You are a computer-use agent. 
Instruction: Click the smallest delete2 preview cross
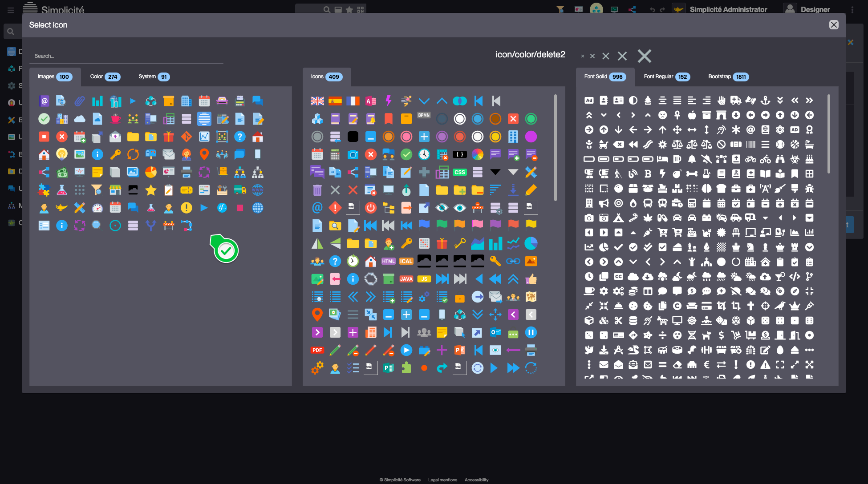582,56
